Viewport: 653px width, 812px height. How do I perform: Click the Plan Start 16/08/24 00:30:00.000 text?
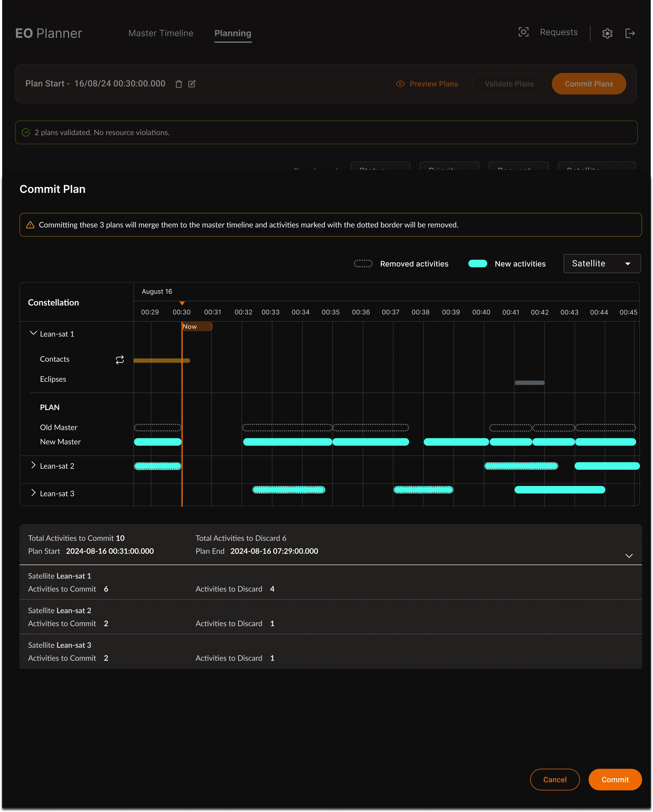pyautogui.click(x=95, y=84)
